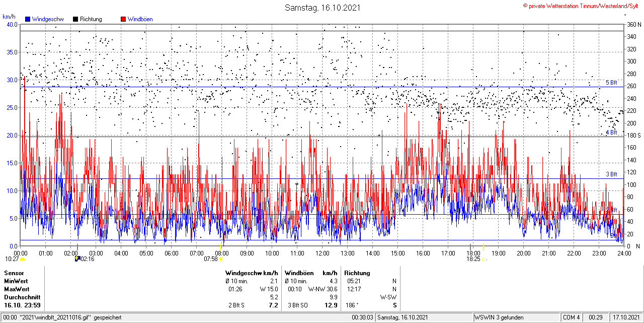Image resolution: width=644 pixels, height=323 pixels.
Task: Click the 100 direction axis value
Action: point(631,185)
